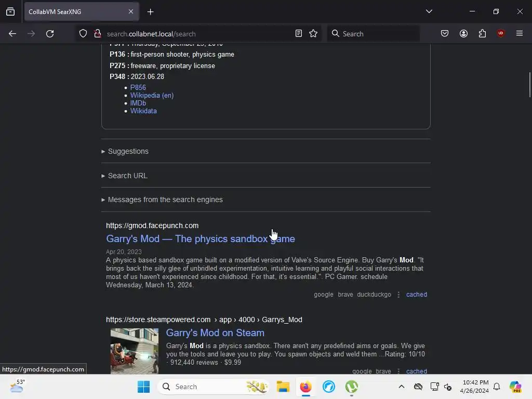
Task: Show site security lock information
Action: (x=98, y=34)
